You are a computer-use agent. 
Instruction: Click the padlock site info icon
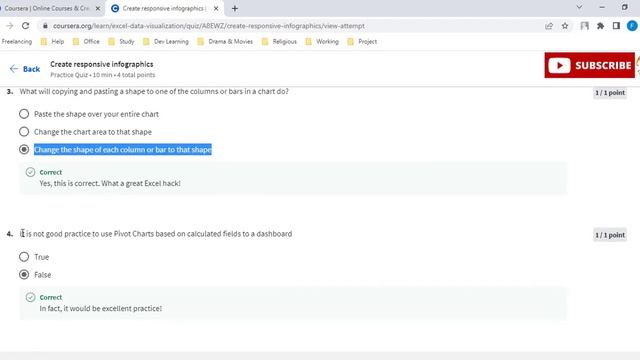point(45,26)
